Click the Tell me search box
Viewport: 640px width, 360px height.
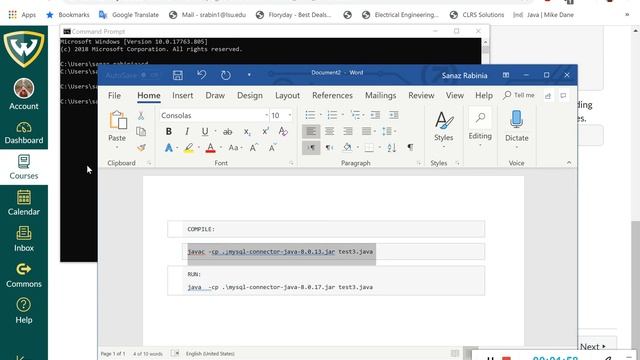pyautogui.click(x=519, y=95)
